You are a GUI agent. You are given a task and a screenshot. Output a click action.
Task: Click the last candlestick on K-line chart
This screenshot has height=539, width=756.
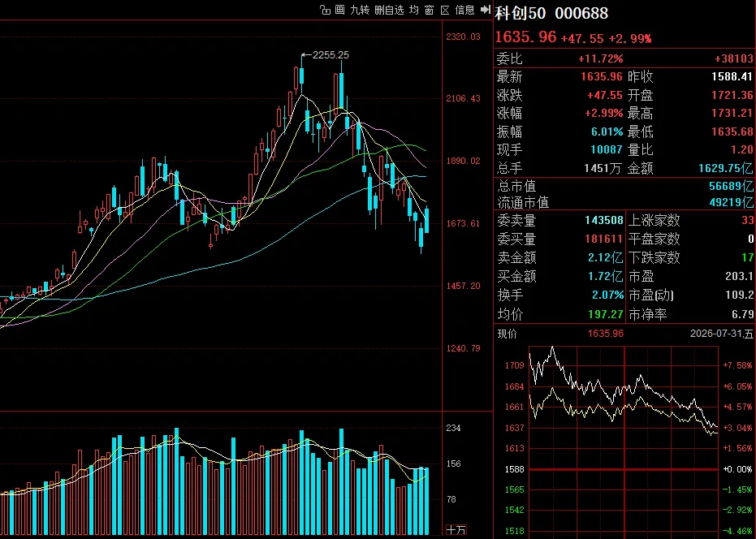[426, 220]
